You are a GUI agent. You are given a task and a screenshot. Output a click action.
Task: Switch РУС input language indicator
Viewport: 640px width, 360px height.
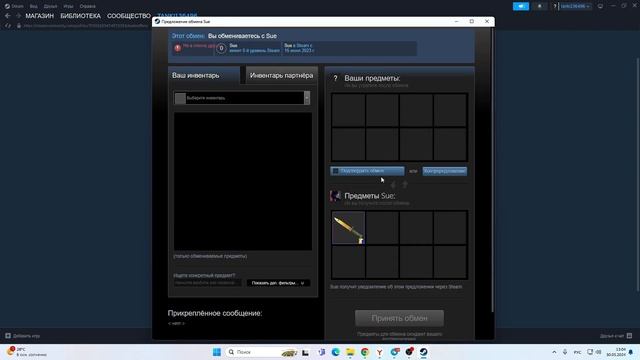click(577, 352)
